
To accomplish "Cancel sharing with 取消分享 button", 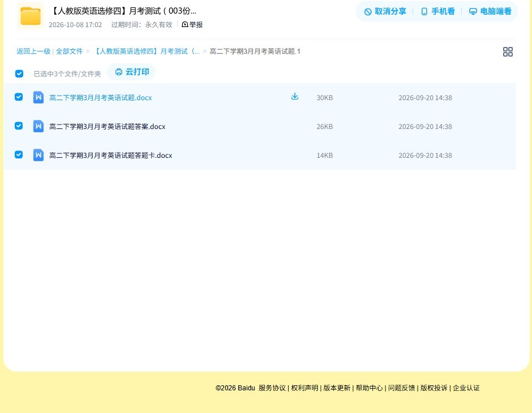I will pyautogui.click(x=385, y=11).
